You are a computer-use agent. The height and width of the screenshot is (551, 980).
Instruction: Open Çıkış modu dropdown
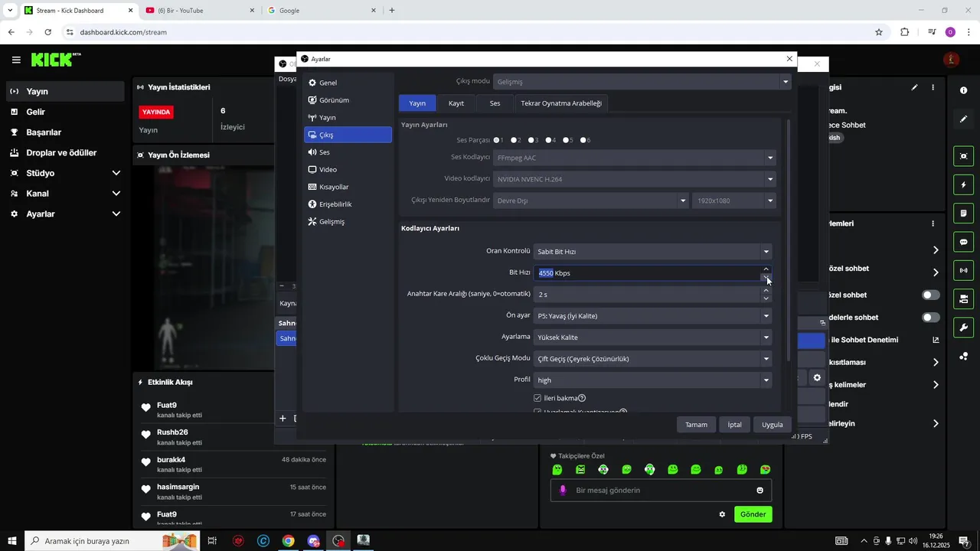[642, 82]
